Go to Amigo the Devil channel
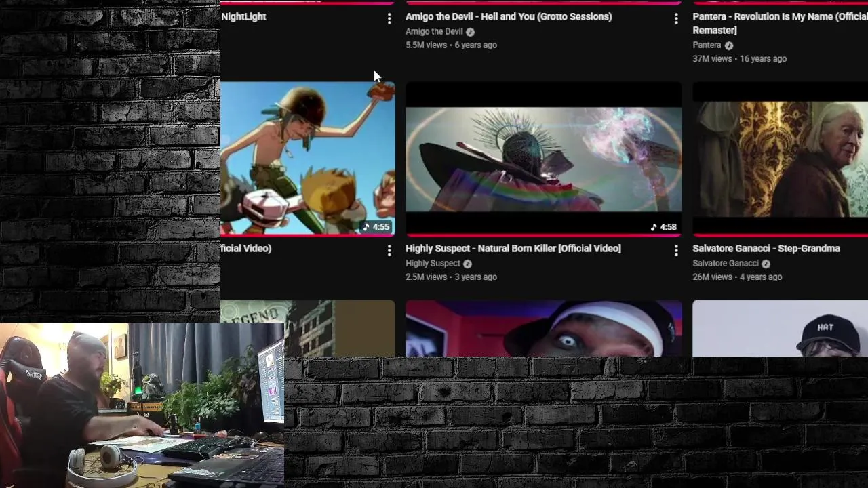The width and height of the screenshot is (868, 488). 434,31
